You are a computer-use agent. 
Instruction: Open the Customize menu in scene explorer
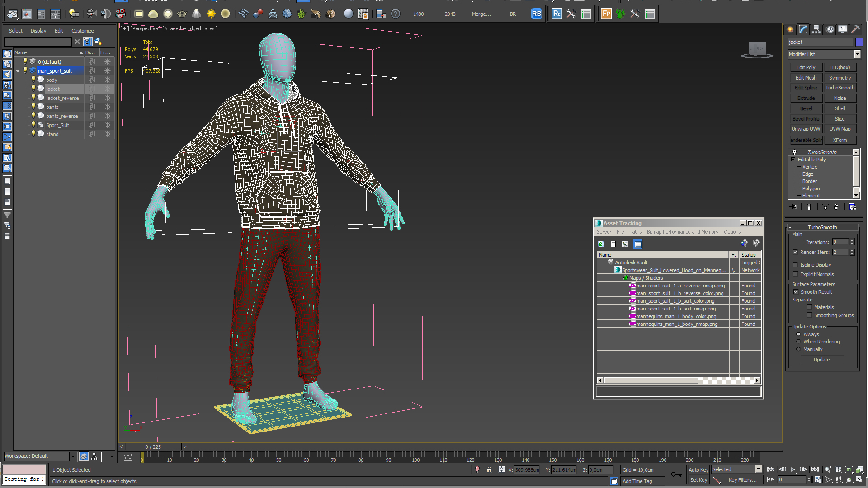(83, 31)
